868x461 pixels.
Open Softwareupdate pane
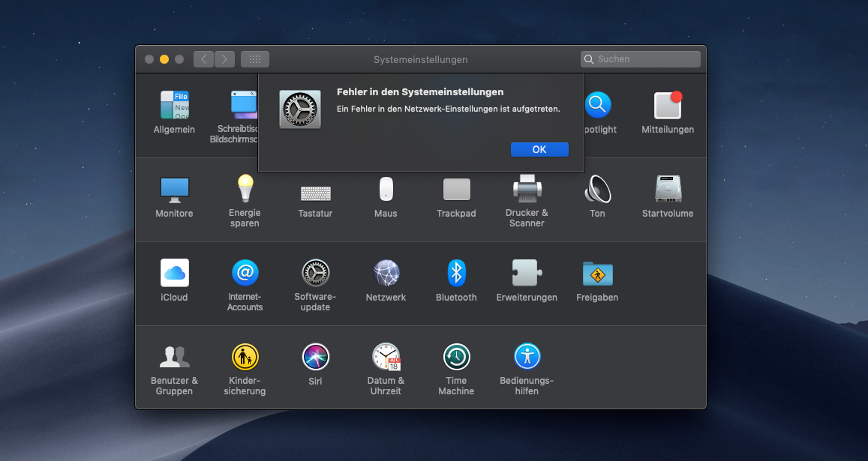tap(315, 274)
